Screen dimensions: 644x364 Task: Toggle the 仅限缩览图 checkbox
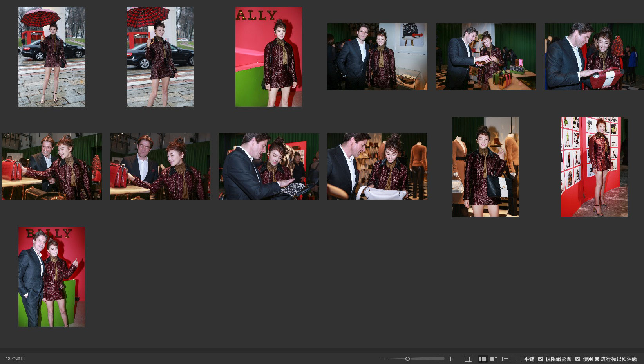[541, 359]
